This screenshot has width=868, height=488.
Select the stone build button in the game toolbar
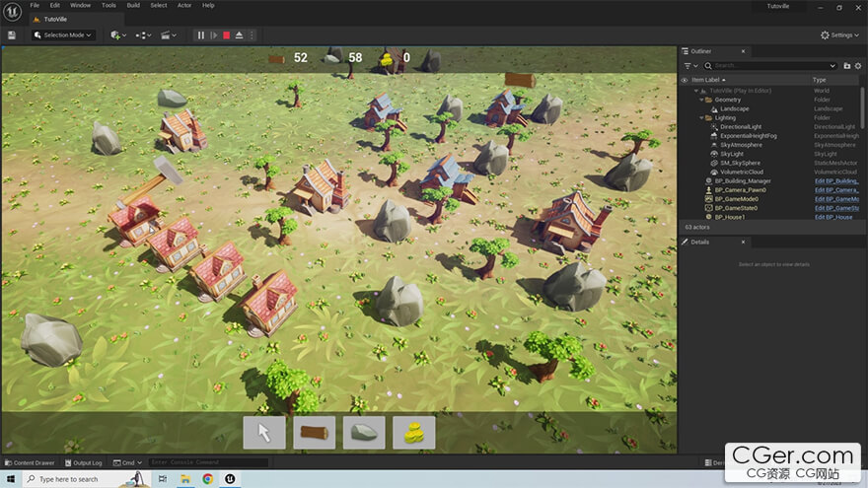[x=364, y=432]
